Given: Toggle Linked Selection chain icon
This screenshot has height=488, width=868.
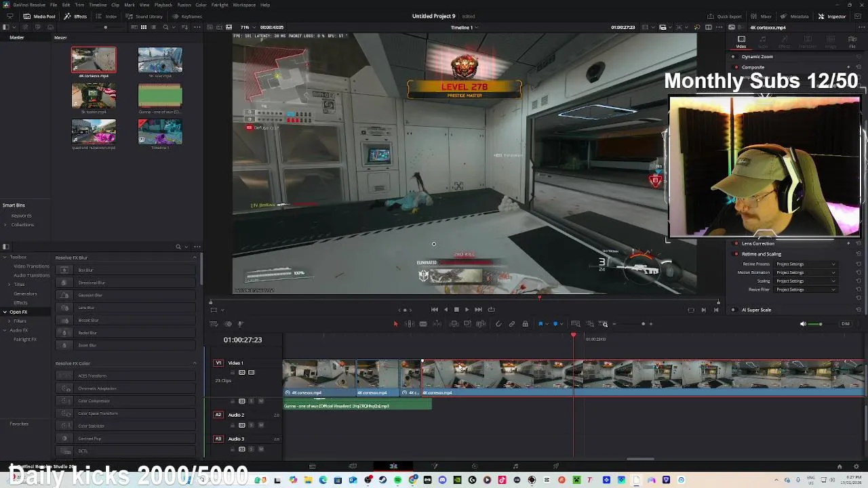Looking at the screenshot, I should 512,324.
